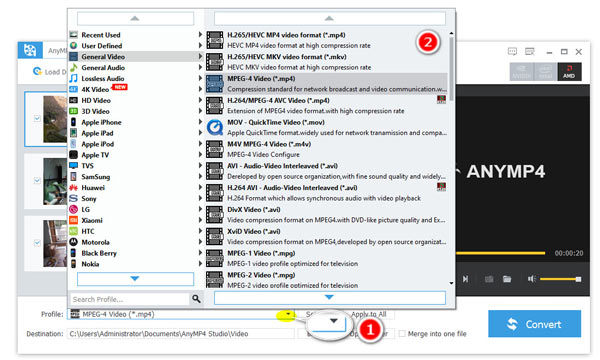Click the Apple TV category icon
The width and height of the screenshot is (600, 360).
(73, 155)
